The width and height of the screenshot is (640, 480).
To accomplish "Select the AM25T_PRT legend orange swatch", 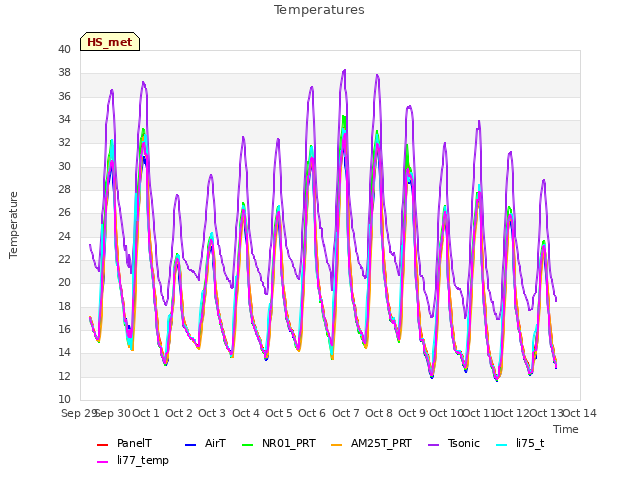I will tap(337, 444).
